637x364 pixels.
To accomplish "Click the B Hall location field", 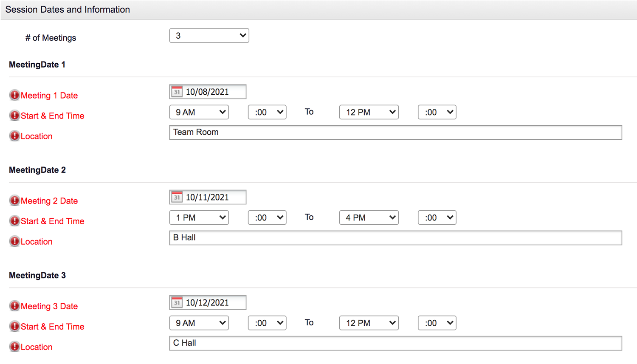I will tap(395, 237).
